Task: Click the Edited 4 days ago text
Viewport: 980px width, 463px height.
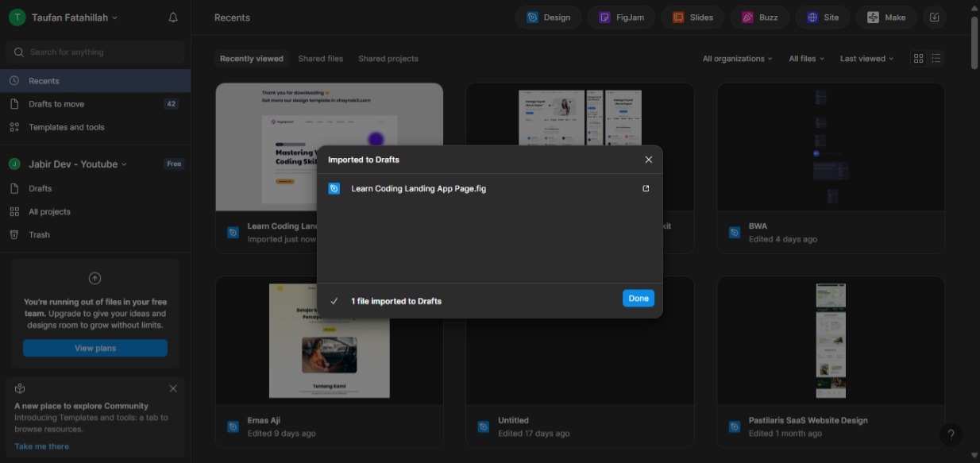Action: click(783, 239)
